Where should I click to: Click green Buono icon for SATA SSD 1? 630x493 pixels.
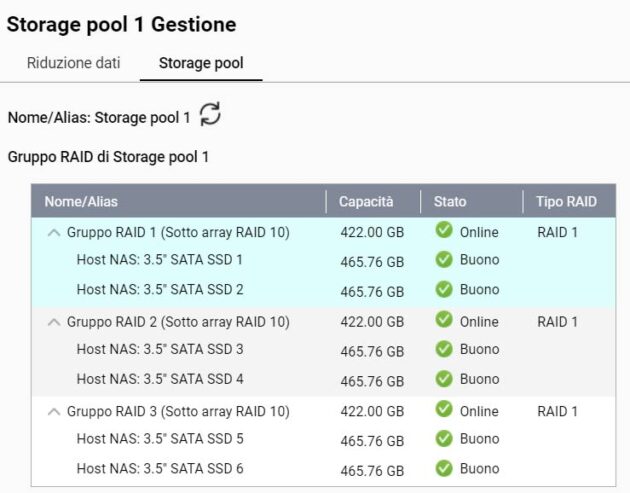(444, 260)
